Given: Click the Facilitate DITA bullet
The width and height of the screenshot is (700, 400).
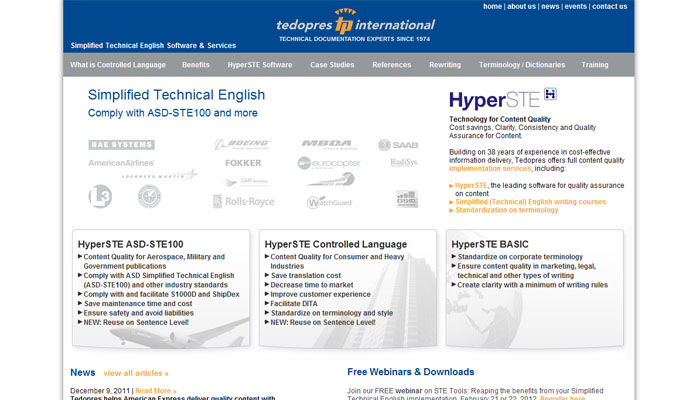Looking at the screenshot, I should click(294, 304).
